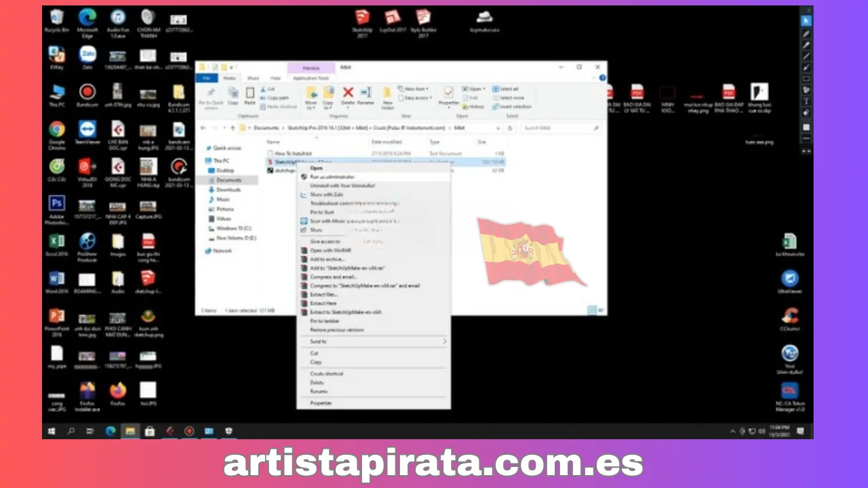Open the Move to dropdown
The height and width of the screenshot is (488, 868).
click(x=311, y=98)
